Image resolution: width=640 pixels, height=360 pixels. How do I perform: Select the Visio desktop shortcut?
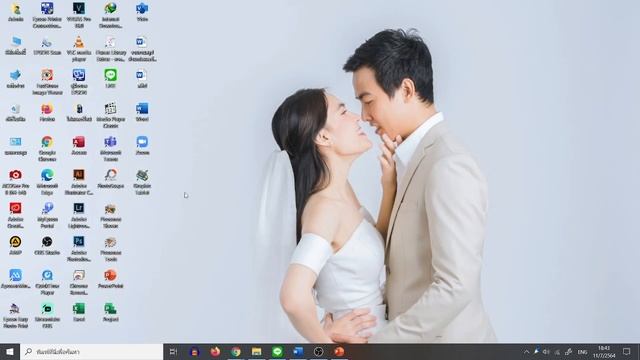(x=142, y=11)
